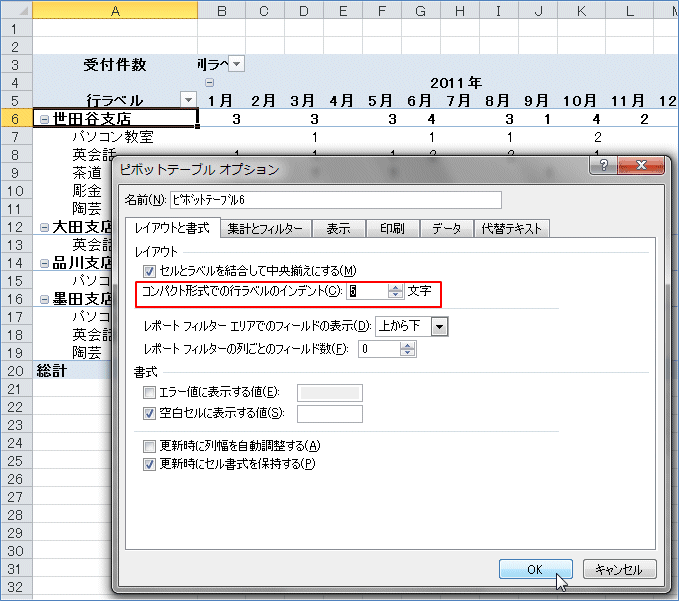679x601 pixels.
Task: Click the select-all corner of the sheet
Action: coord(16,10)
